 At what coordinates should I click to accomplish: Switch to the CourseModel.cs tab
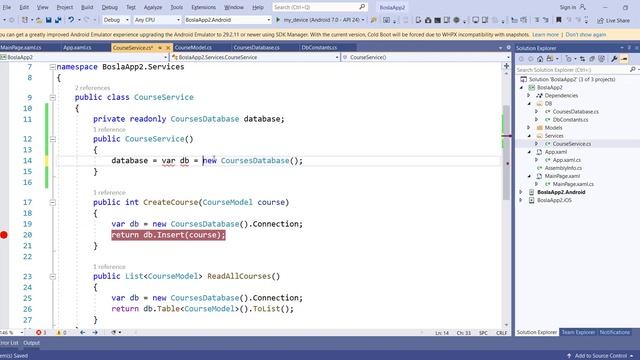(x=193, y=48)
